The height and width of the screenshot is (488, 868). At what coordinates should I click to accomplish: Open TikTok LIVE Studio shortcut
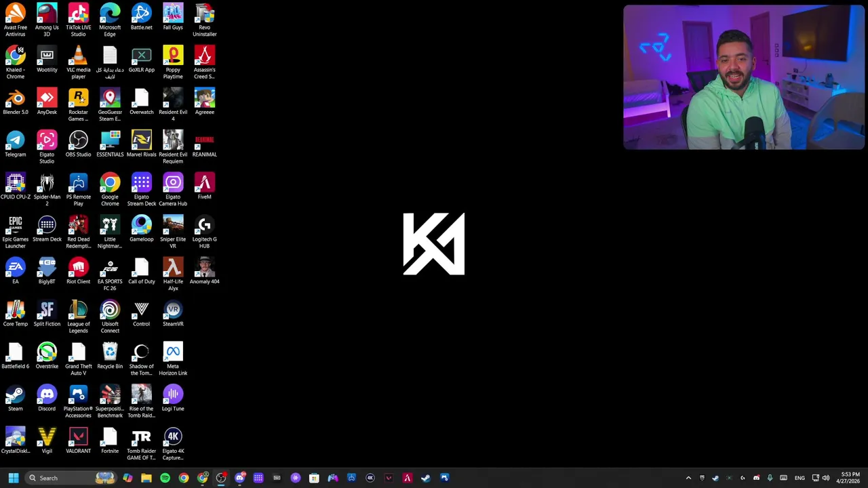point(78,20)
